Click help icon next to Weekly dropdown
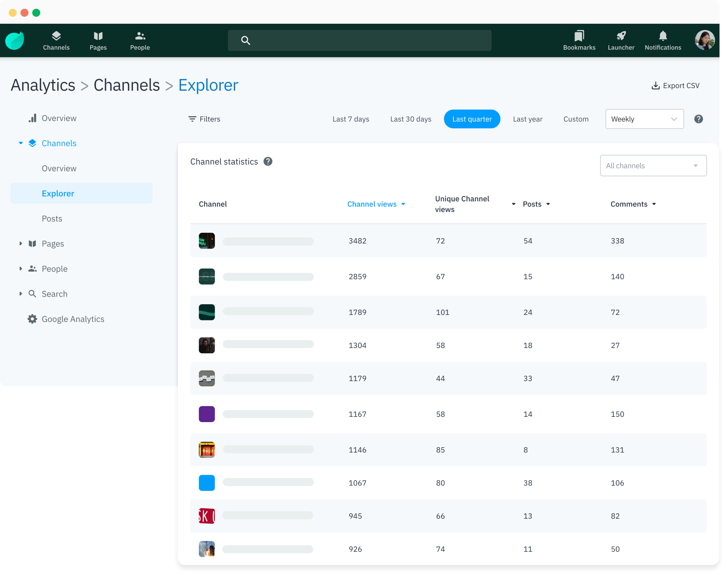 click(x=698, y=119)
